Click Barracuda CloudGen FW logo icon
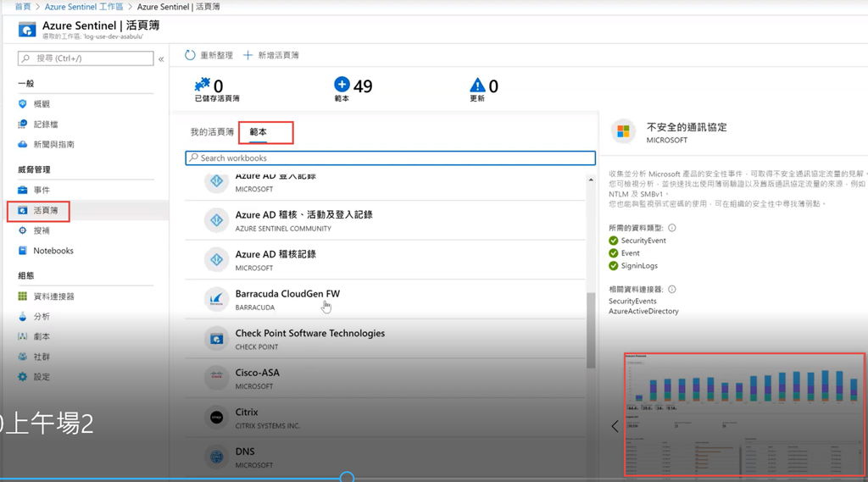 [x=216, y=299]
